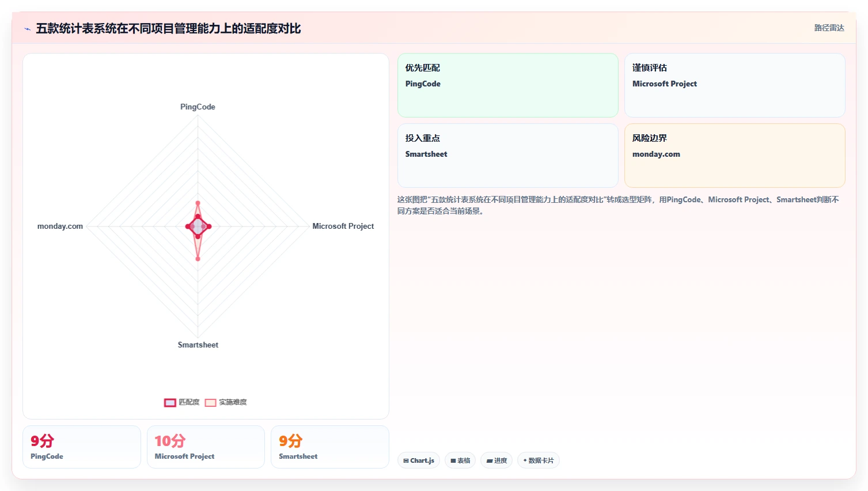Click the top 实施难度 data point
The width and height of the screenshot is (868, 491).
(x=198, y=203)
